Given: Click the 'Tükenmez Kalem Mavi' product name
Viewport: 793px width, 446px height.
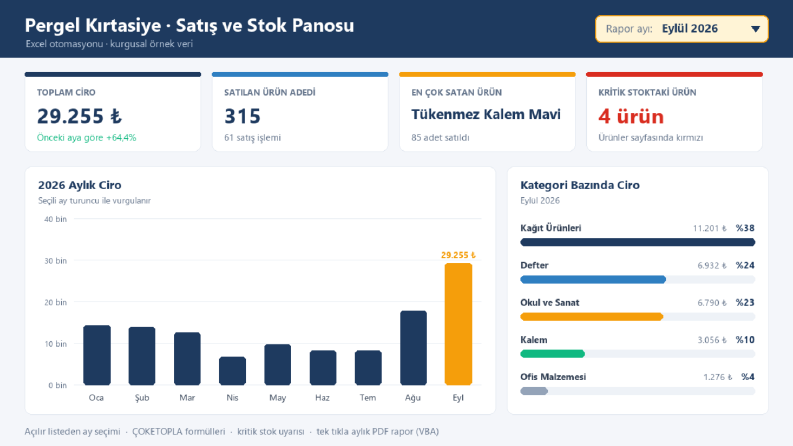Looking at the screenshot, I should pyautogui.click(x=486, y=114).
